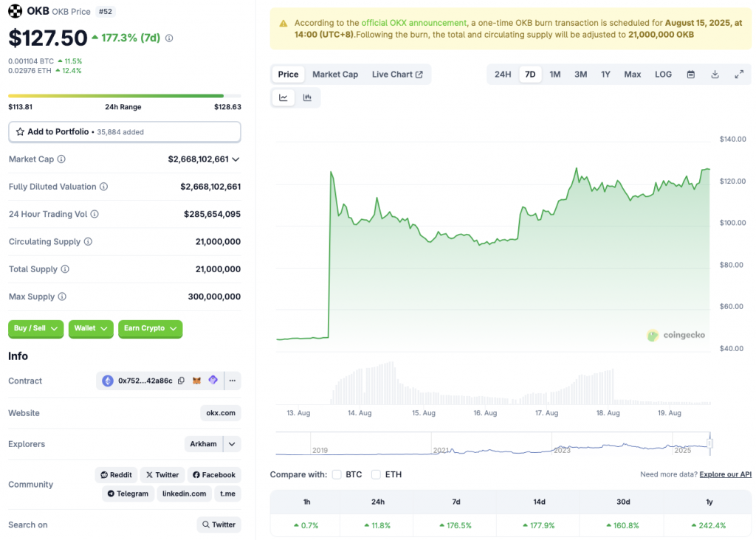Screen dimensions: 756x540
Task: Open the calendar date range icon
Action: (x=691, y=75)
